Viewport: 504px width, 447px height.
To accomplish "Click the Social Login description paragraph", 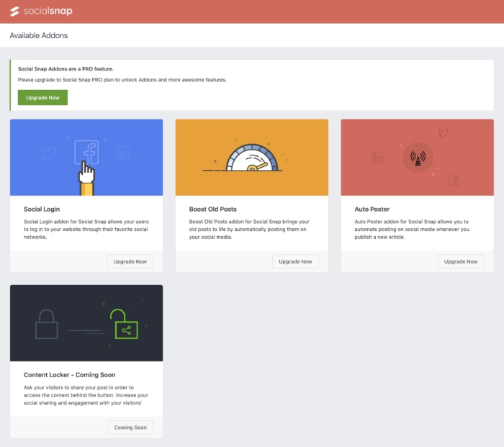I will 86,229.
